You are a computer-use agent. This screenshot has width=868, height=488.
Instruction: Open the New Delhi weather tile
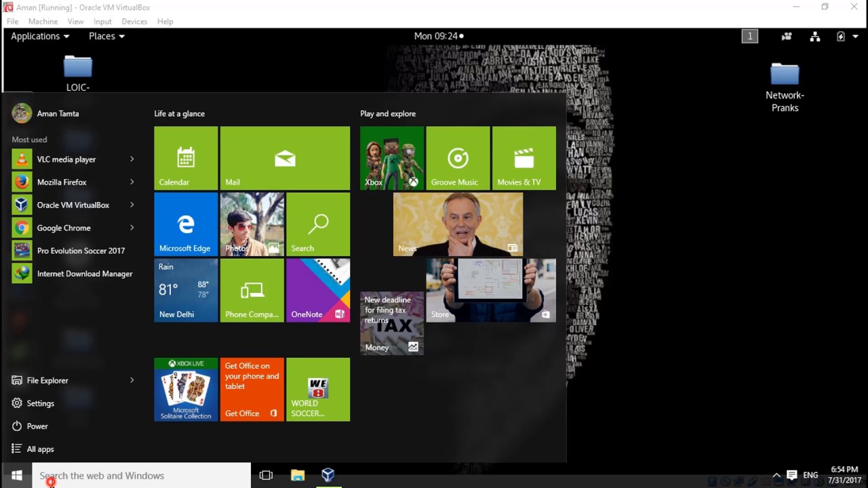pos(186,290)
